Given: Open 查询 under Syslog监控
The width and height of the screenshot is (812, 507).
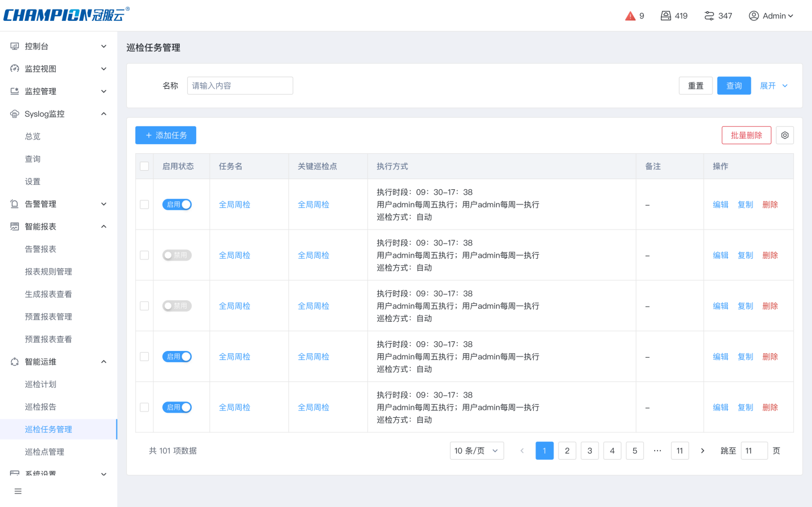Looking at the screenshot, I should [x=33, y=159].
